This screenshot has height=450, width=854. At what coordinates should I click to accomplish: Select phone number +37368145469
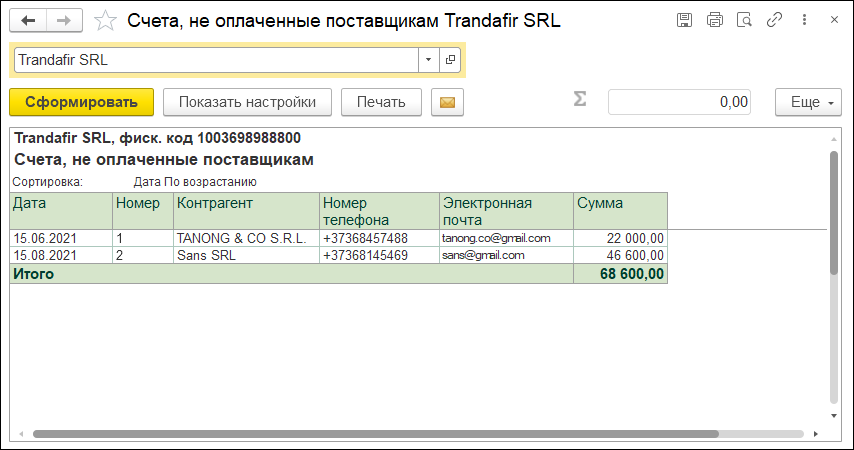point(379,256)
